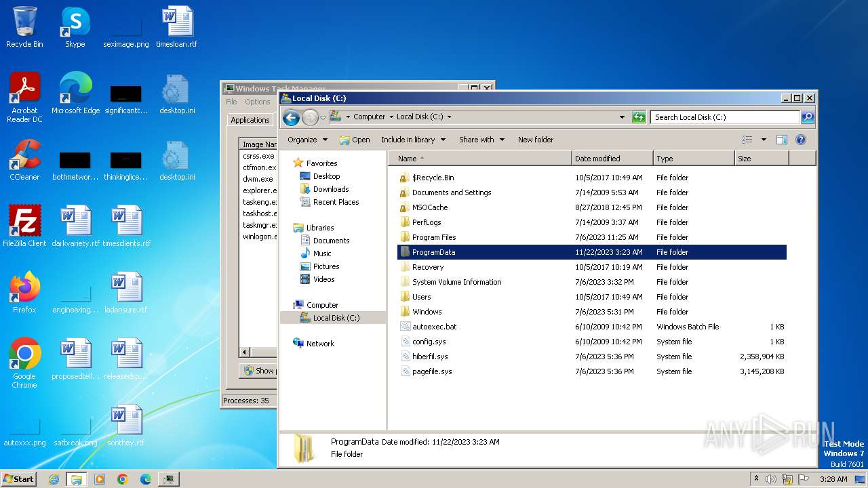Select explorer.exe process in Task Manager
868x488 pixels.
click(259, 190)
